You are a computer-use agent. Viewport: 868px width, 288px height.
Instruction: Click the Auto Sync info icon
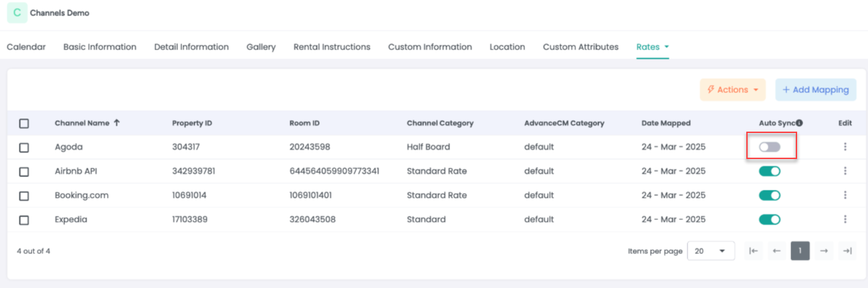pos(799,123)
